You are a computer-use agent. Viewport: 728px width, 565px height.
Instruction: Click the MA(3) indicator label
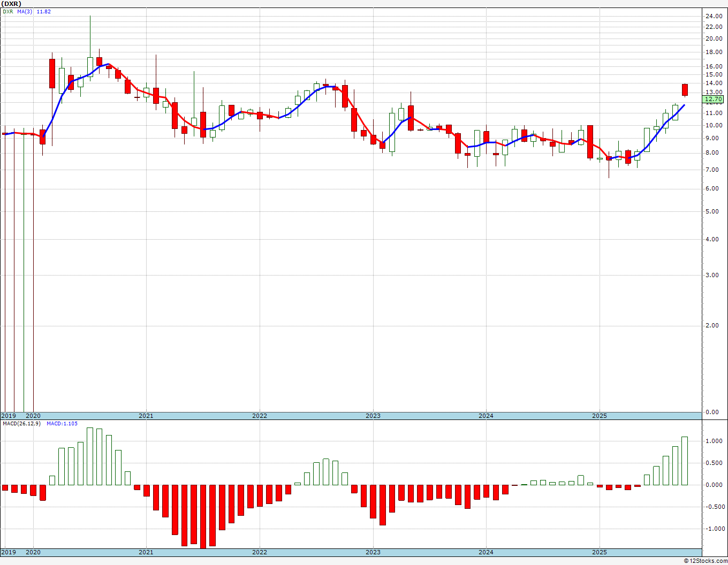(25, 11)
